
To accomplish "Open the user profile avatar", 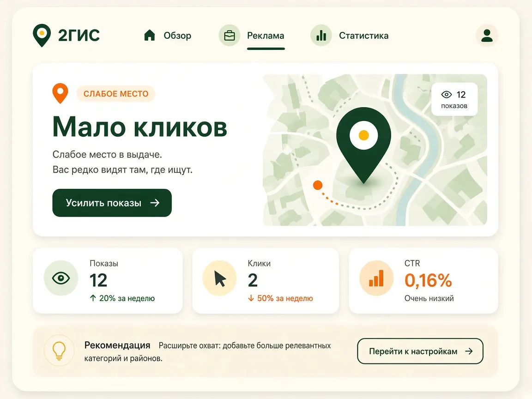I will (x=487, y=35).
